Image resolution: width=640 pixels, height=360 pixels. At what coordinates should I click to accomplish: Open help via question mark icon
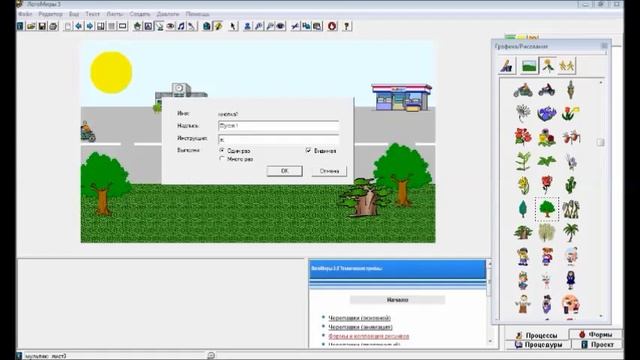point(347,27)
